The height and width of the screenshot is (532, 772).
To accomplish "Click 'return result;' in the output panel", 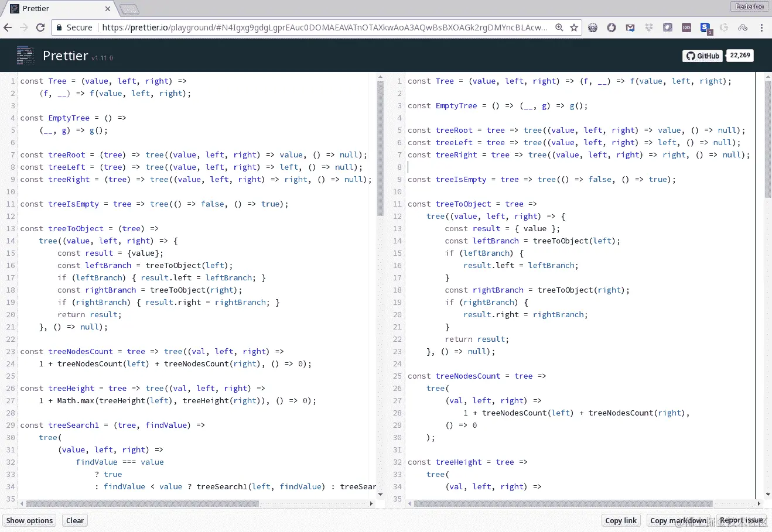I will (477, 339).
